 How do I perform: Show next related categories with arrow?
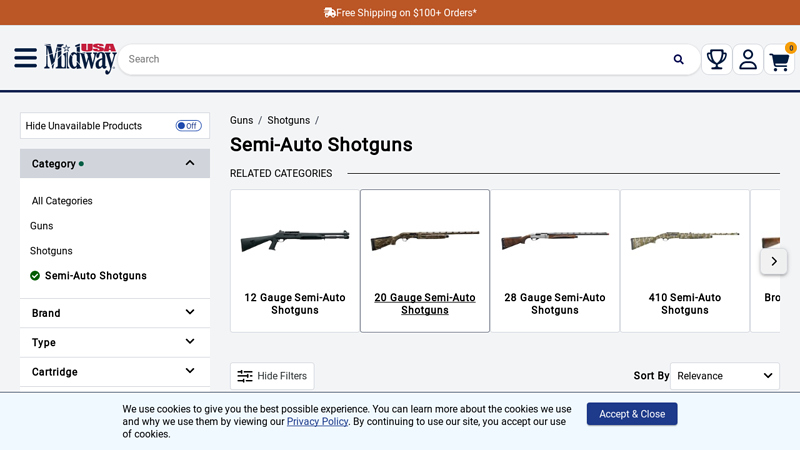point(773,261)
